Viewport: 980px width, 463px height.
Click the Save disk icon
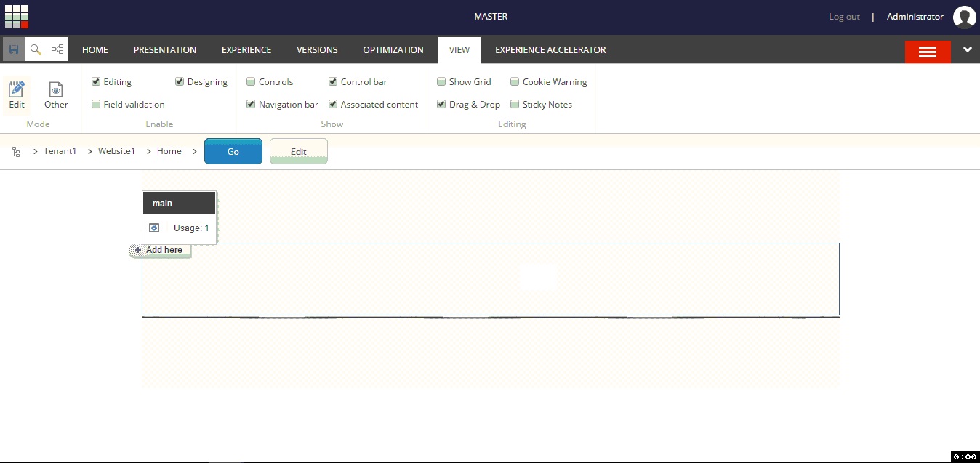click(14, 49)
